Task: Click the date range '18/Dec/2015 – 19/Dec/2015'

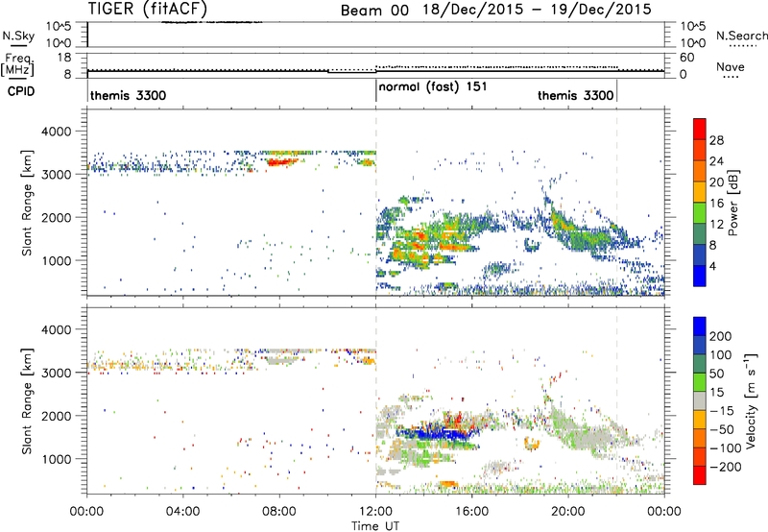Action: coord(538,10)
